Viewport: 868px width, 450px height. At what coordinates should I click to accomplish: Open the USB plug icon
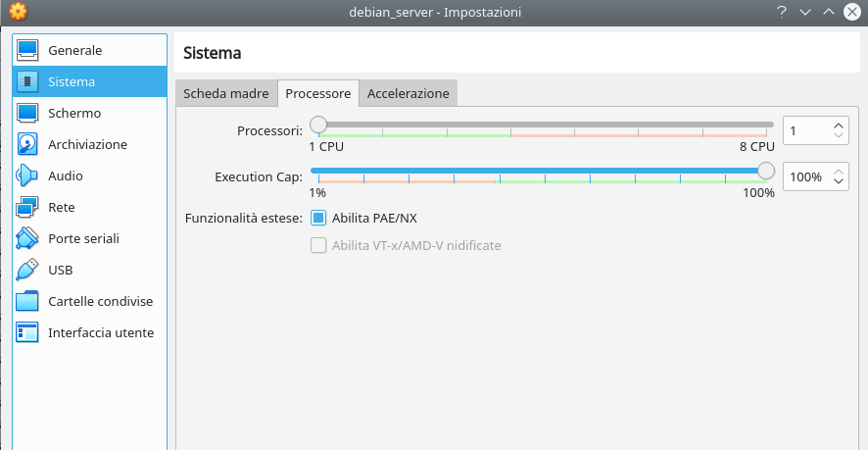point(27,270)
